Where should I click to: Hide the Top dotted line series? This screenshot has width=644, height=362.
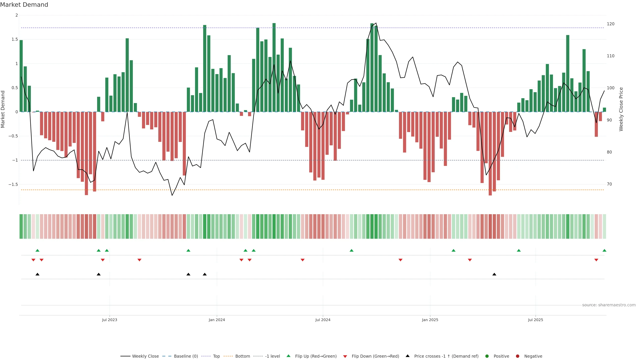point(216,356)
